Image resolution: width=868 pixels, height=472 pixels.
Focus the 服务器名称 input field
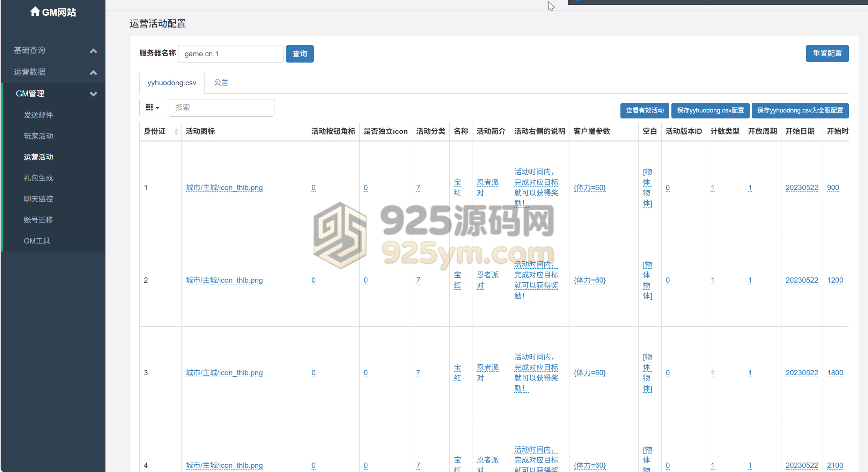click(231, 54)
